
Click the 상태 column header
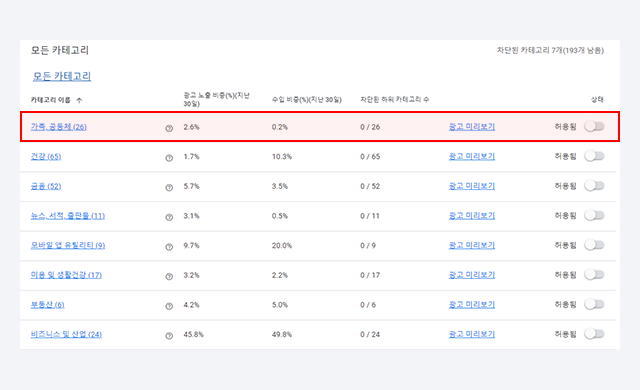[598, 100]
